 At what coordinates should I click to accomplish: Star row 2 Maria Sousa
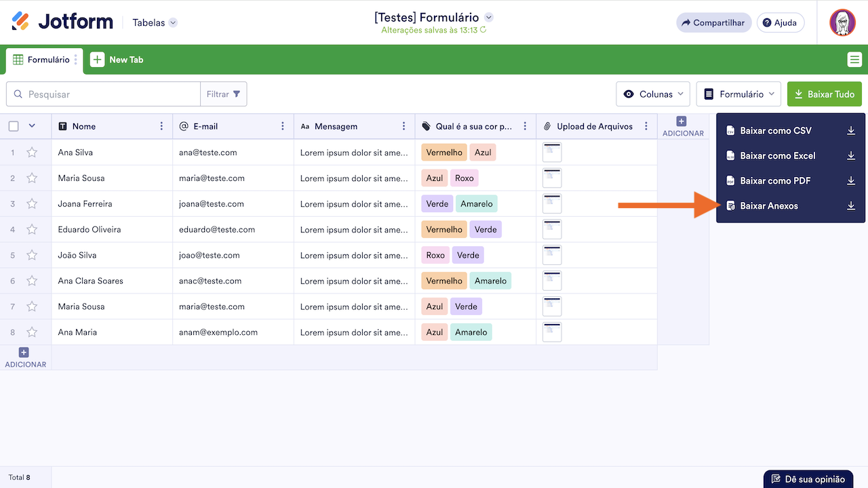click(x=32, y=178)
